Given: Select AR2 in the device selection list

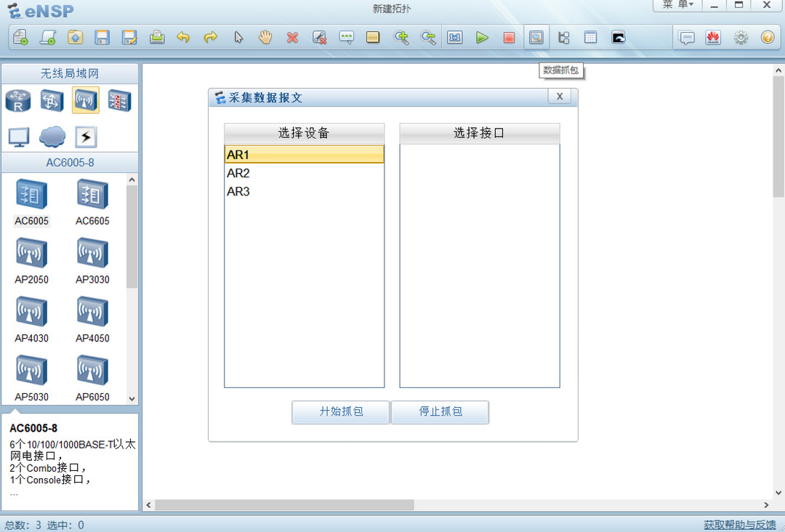Looking at the screenshot, I should [238, 173].
